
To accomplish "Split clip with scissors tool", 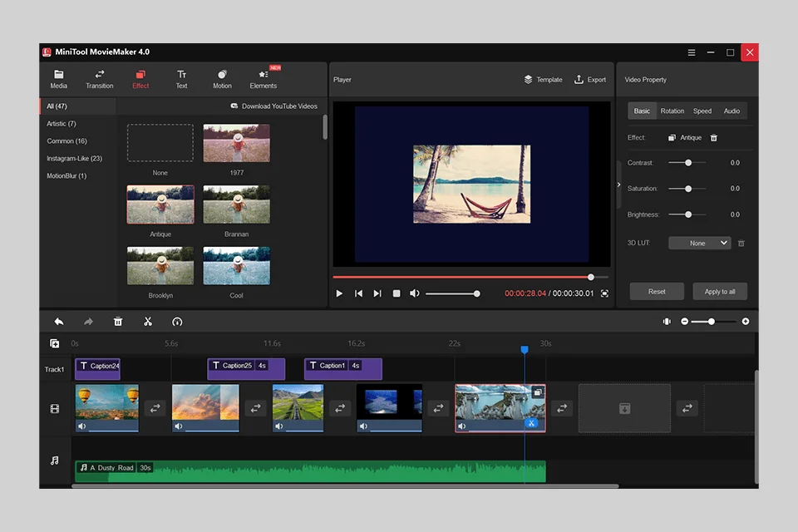I will point(148,322).
